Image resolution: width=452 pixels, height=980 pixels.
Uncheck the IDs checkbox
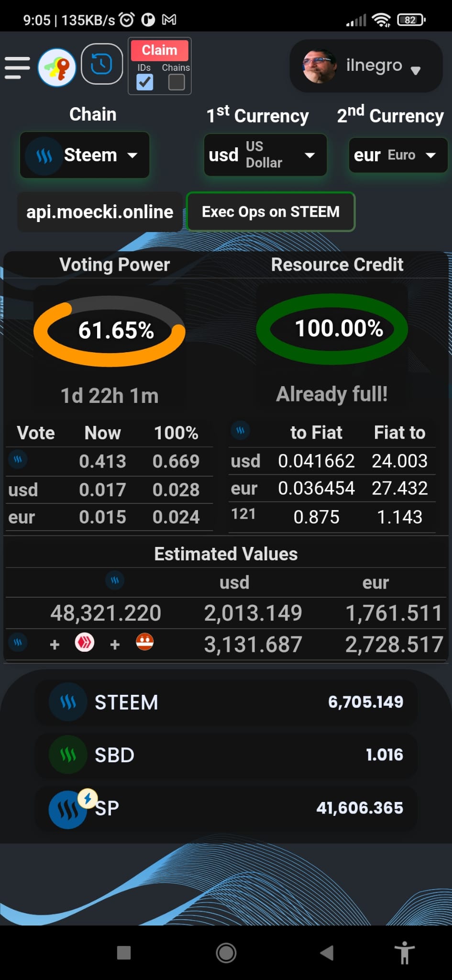point(144,82)
